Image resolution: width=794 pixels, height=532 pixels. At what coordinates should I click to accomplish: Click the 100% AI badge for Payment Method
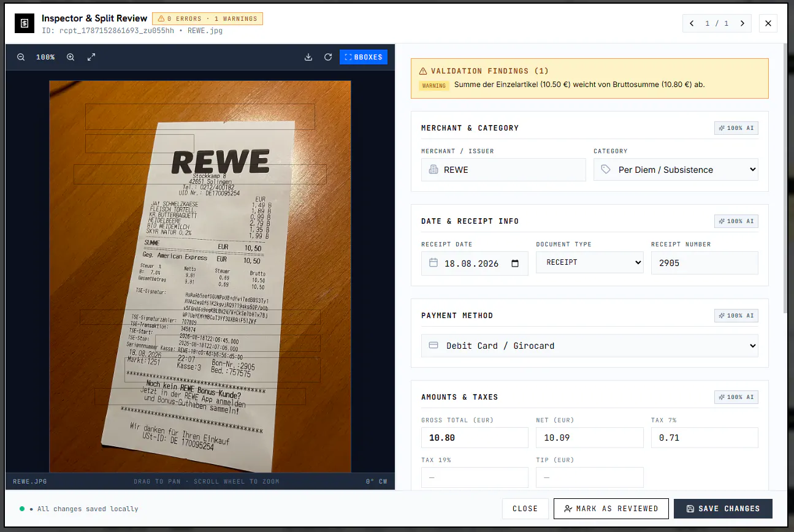pos(736,316)
